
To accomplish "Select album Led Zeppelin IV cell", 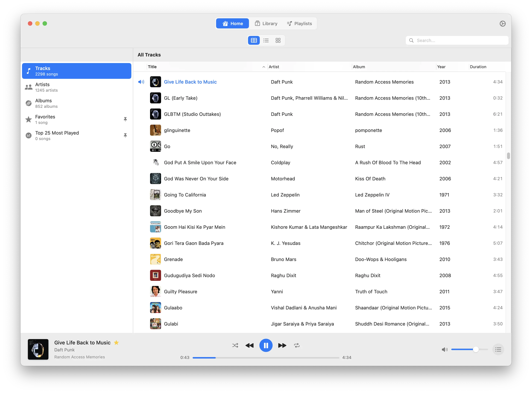I will point(372,195).
